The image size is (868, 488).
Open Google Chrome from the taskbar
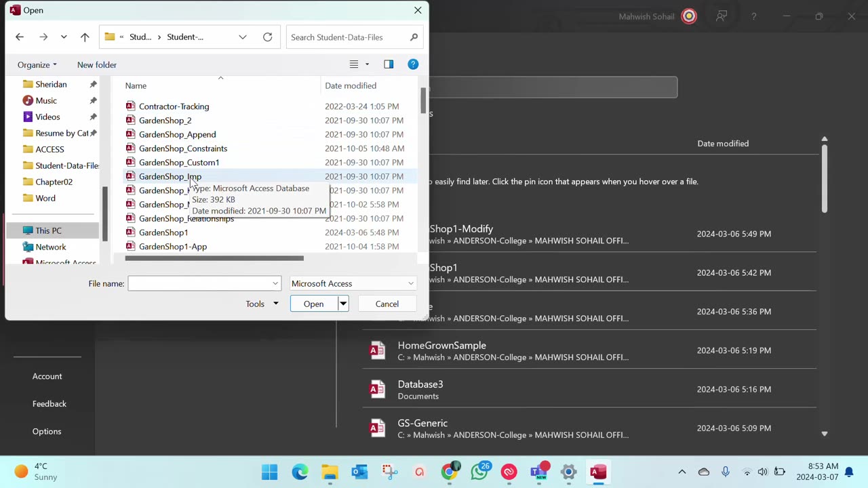[449, 472]
